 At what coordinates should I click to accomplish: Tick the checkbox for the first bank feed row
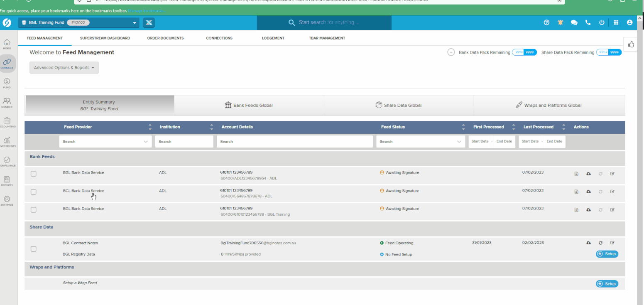34,174
